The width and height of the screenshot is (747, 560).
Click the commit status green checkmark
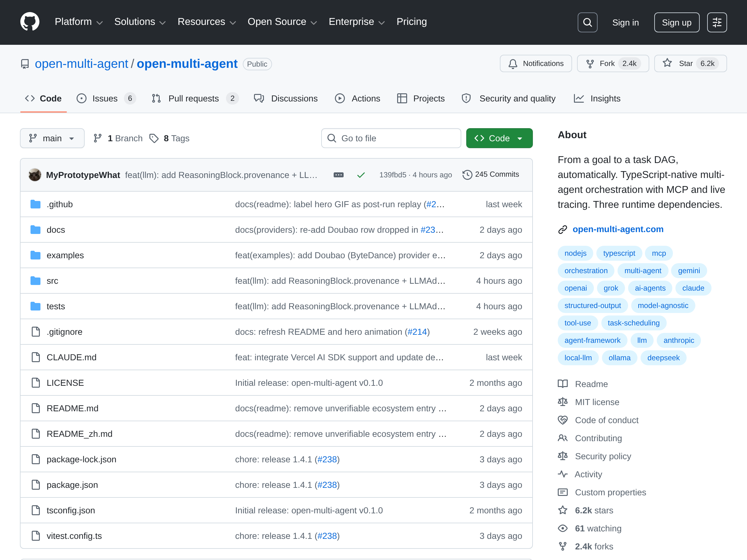[361, 175]
